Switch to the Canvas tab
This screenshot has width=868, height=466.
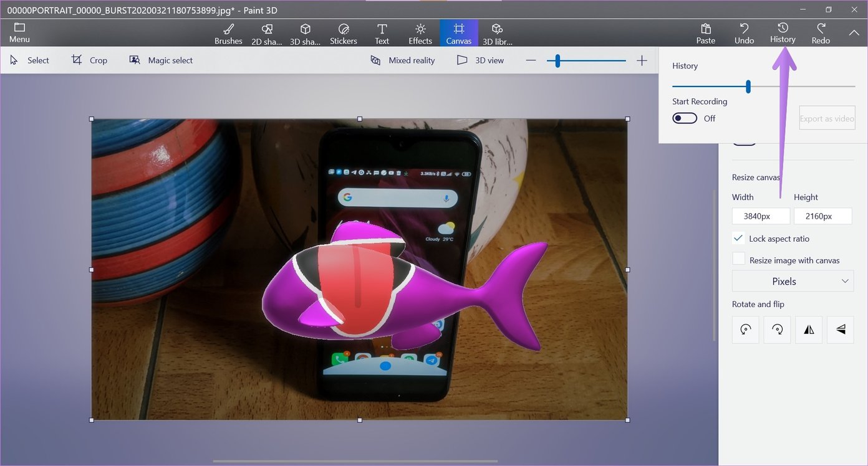click(458, 32)
